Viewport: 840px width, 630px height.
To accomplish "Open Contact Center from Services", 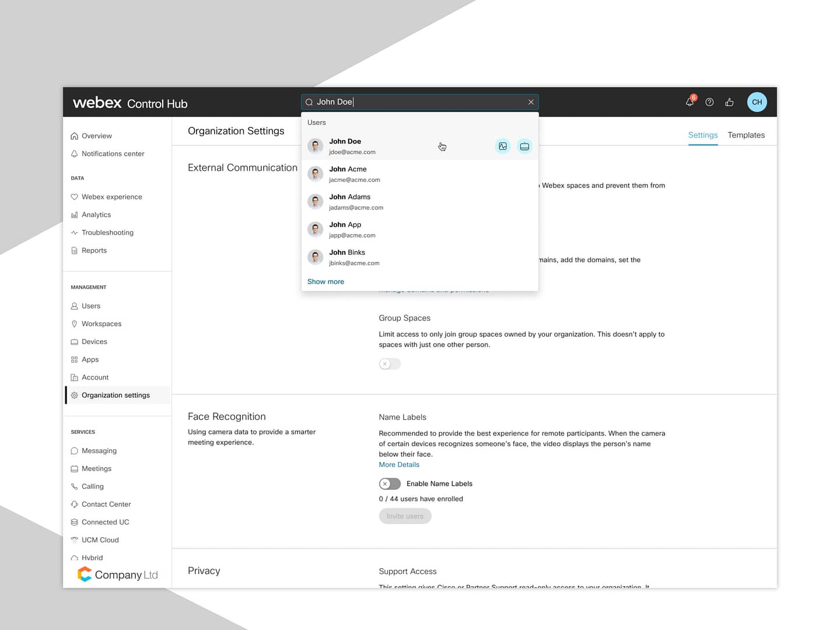I will point(106,505).
